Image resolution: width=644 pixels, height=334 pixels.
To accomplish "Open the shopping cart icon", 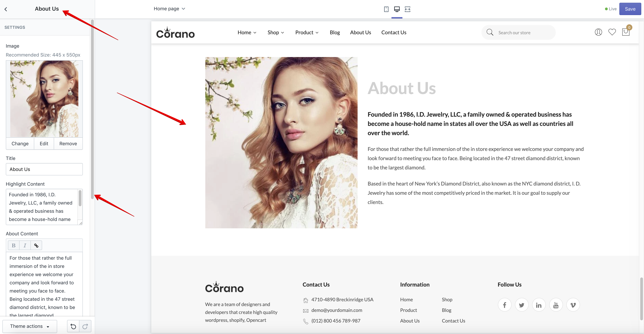I will tap(626, 32).
